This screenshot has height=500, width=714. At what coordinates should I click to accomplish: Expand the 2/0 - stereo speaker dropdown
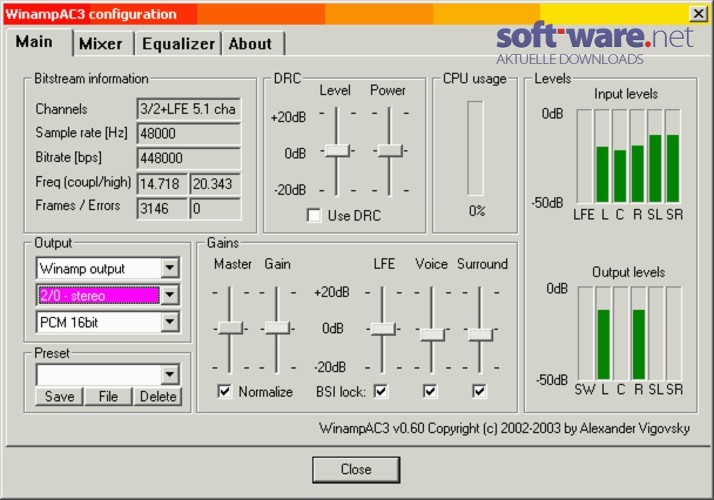tap(169, 295)
